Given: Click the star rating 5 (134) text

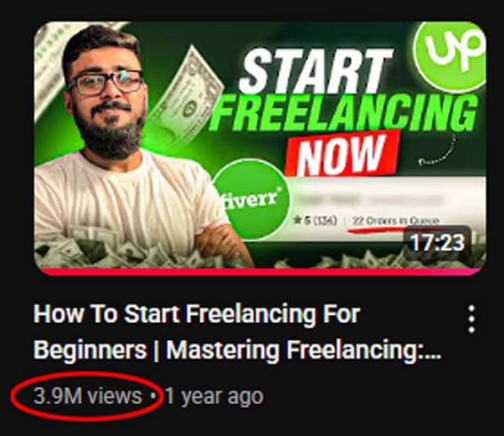Looking at the screenshot, I should pos(316,221).
